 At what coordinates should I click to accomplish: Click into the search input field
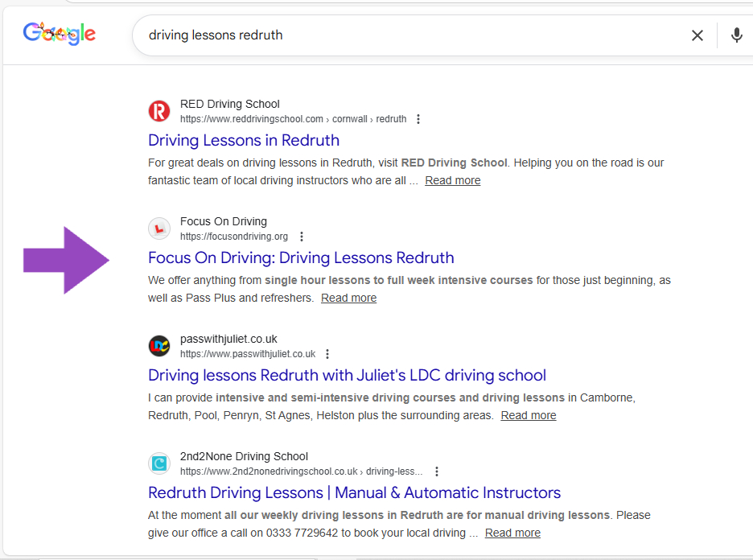point(402,35)
